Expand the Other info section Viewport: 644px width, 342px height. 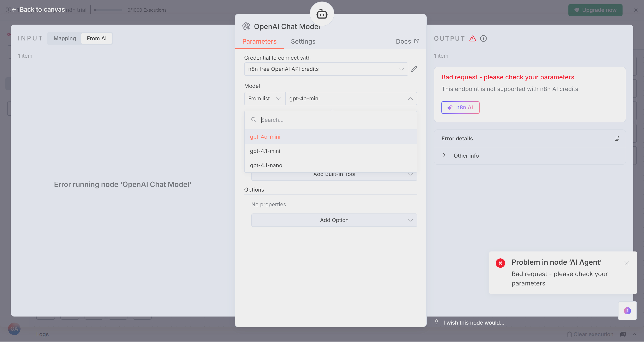444,155
